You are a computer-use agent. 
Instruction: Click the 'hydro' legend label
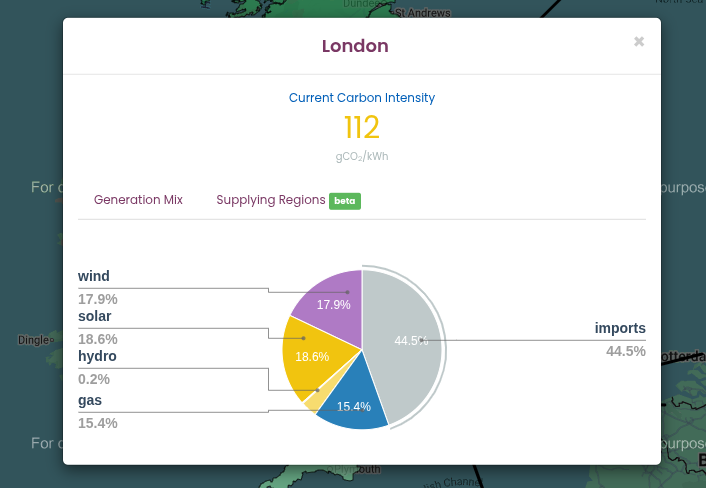pyautogui.click(x=97, y=356)
